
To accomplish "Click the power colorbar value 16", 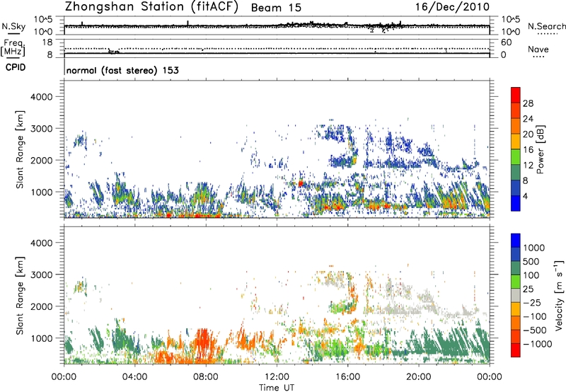I will coord(528,150).
